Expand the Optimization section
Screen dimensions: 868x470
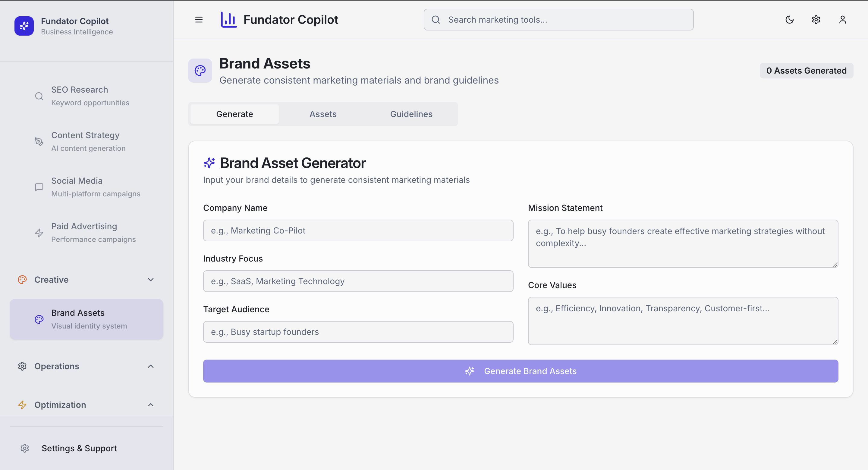151,405
